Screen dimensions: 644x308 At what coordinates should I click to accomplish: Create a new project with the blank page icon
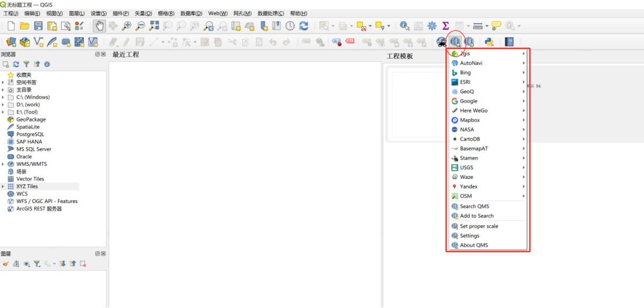click(11, 26)
